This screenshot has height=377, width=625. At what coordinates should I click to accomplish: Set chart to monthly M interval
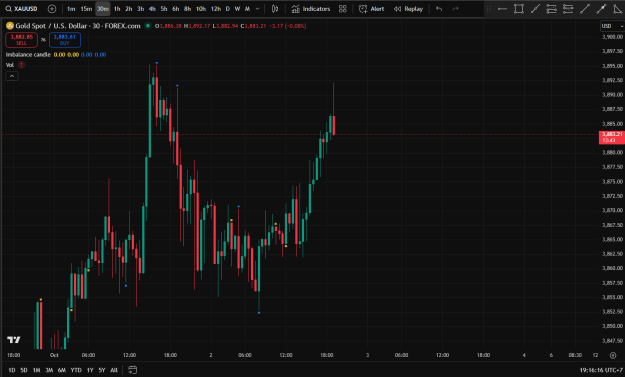click(x=247, y=9)
